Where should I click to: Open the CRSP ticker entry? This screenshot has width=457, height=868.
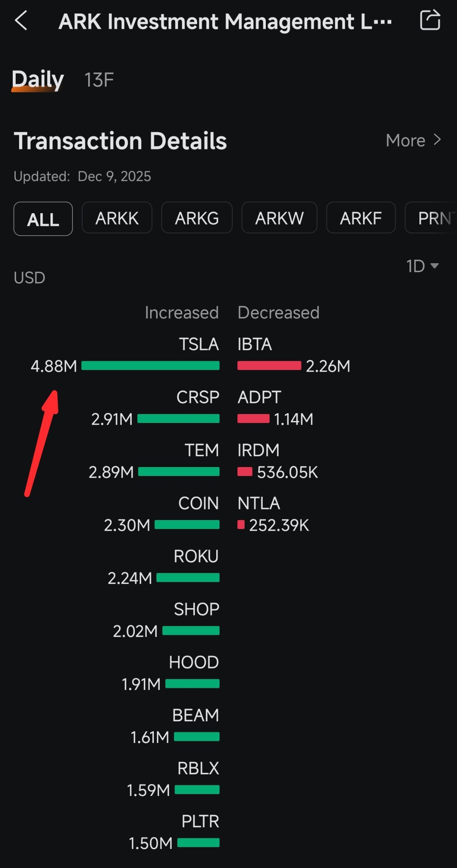[198, 397]
